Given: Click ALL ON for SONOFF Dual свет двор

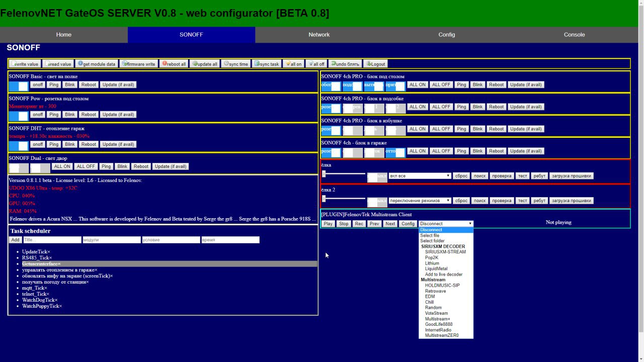Looking at the screenshot, I should click(x=62, y=166).
